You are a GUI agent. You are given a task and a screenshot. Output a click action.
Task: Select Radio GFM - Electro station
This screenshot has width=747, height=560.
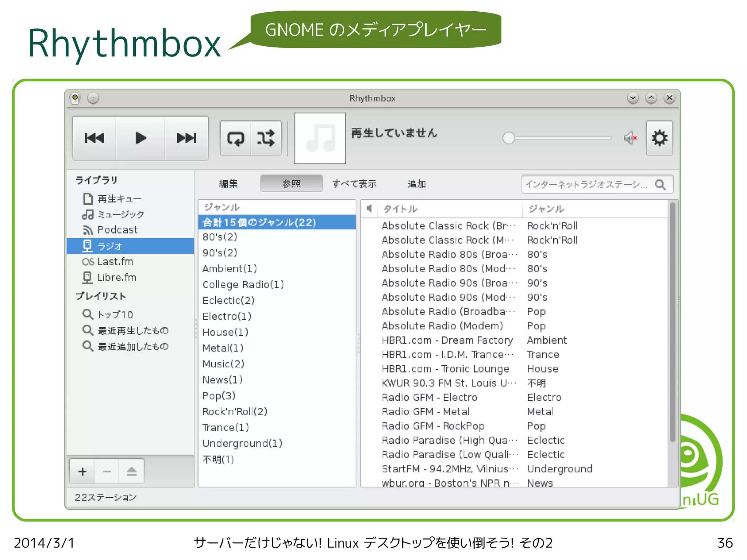click(514, 397)
